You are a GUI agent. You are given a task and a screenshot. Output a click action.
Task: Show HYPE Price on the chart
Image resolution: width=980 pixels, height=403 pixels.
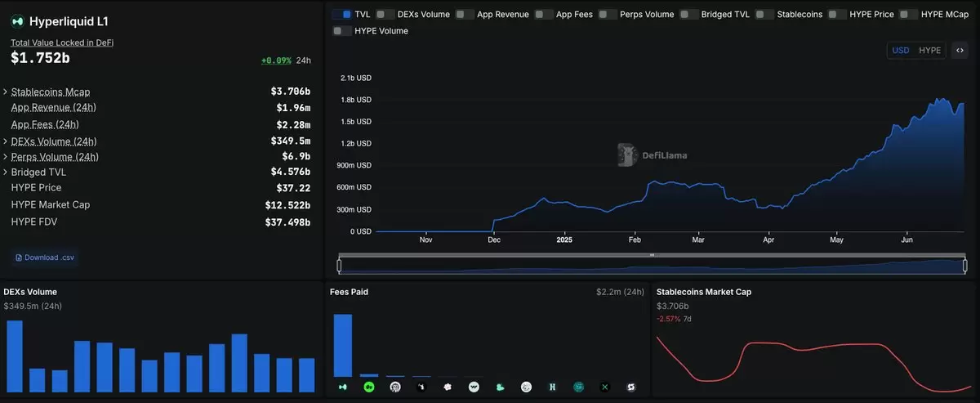[836, 14]
